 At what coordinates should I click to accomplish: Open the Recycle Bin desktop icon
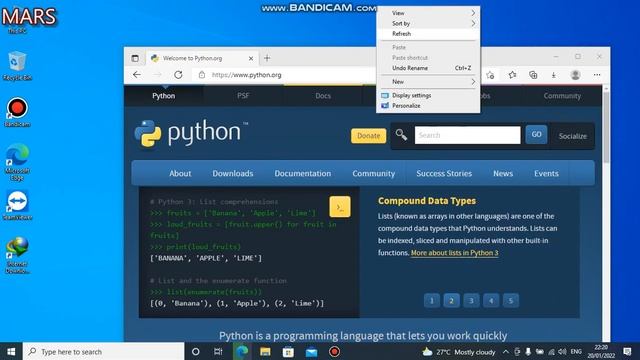pyautogui.click(x=17, y=65)
